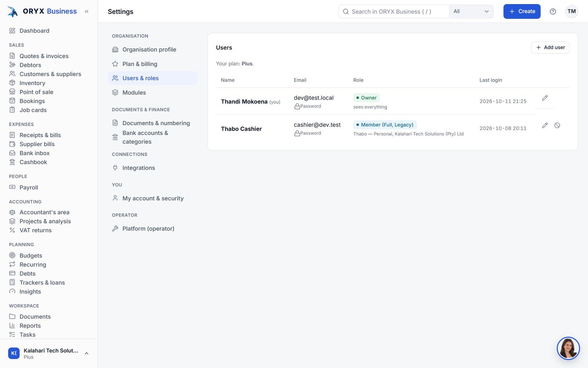Open Organisation profile settings
Screen dimensions: 588x368
click(153, 49)
